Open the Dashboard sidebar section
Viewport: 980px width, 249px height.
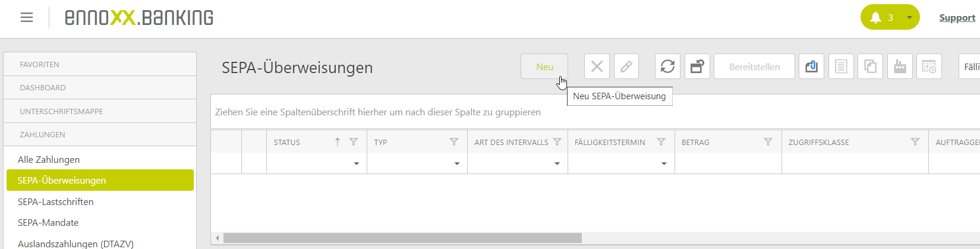pos(43,87)
